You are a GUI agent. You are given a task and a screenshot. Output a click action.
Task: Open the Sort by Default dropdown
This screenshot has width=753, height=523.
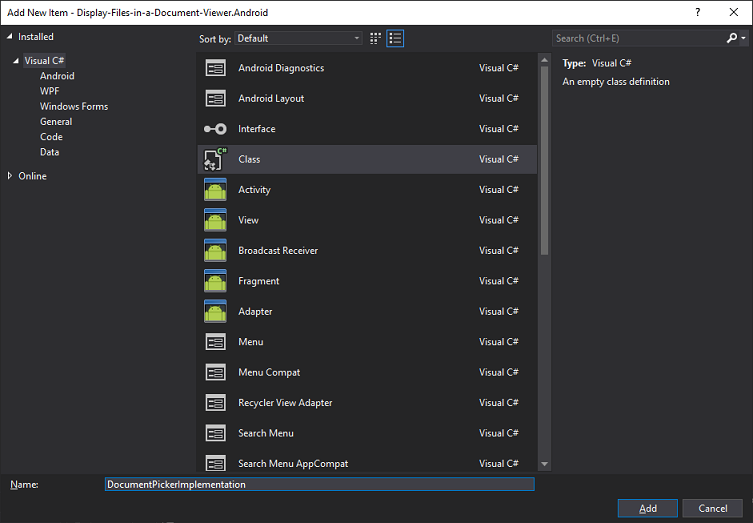click(298, 38)
